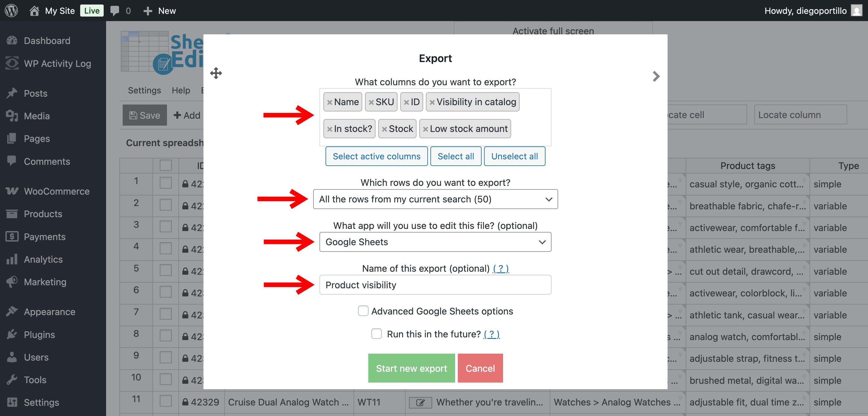Open WooCommerce in the sidebar menu
Screen dimensions: 868x416
coord(57,191)
